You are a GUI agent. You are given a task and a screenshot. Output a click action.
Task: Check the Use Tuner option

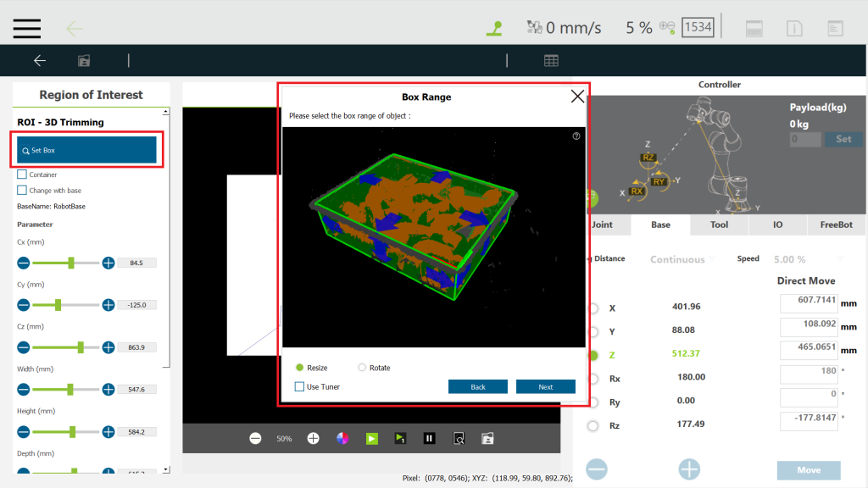coord(299,387)
